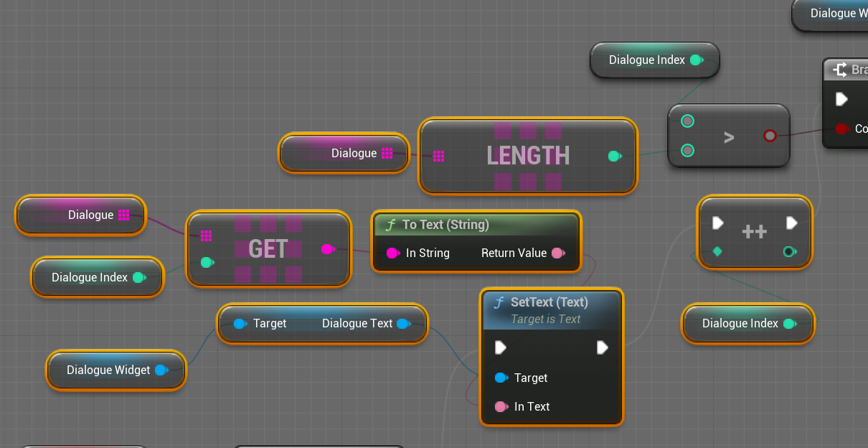
Task: Select the greater-than comparison node by its symbol
Action: (729, 137)
